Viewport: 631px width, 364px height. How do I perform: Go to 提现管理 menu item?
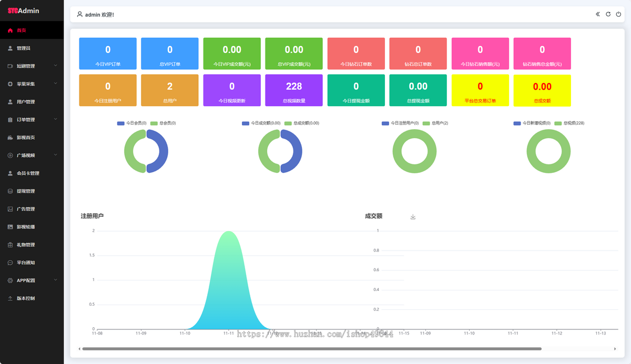(x=26, y=191)
